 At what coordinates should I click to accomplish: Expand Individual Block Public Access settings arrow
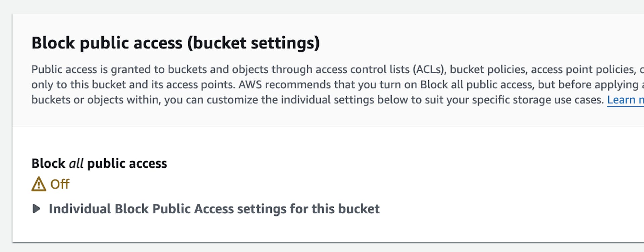[36, 209]
